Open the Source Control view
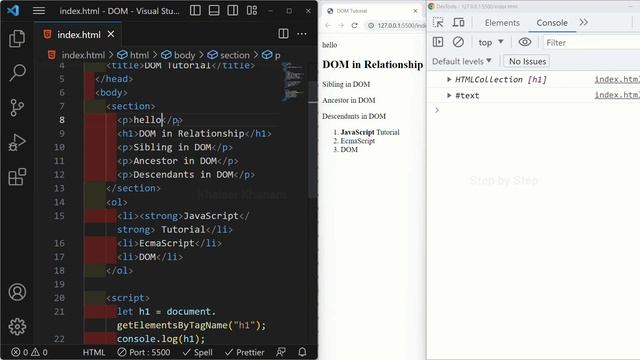The height and width of the screenshot is (360, 640). 17,108
